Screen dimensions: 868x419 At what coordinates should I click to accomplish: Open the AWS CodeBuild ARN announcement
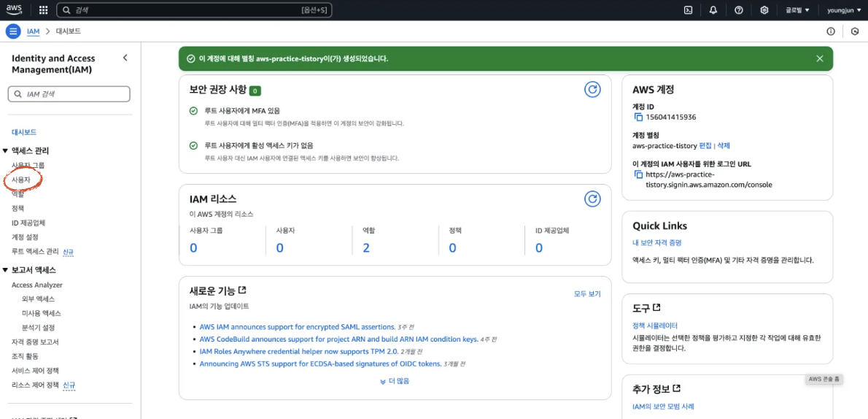point(338,339)
